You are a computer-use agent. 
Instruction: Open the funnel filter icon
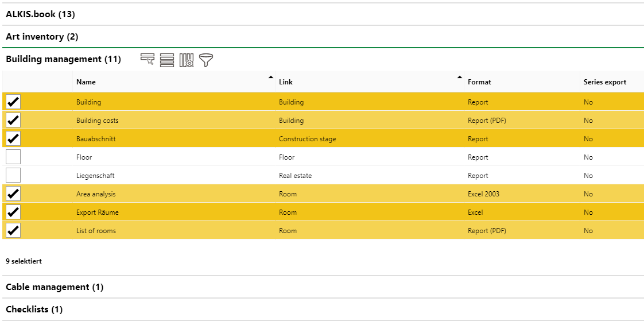(206, 60)
